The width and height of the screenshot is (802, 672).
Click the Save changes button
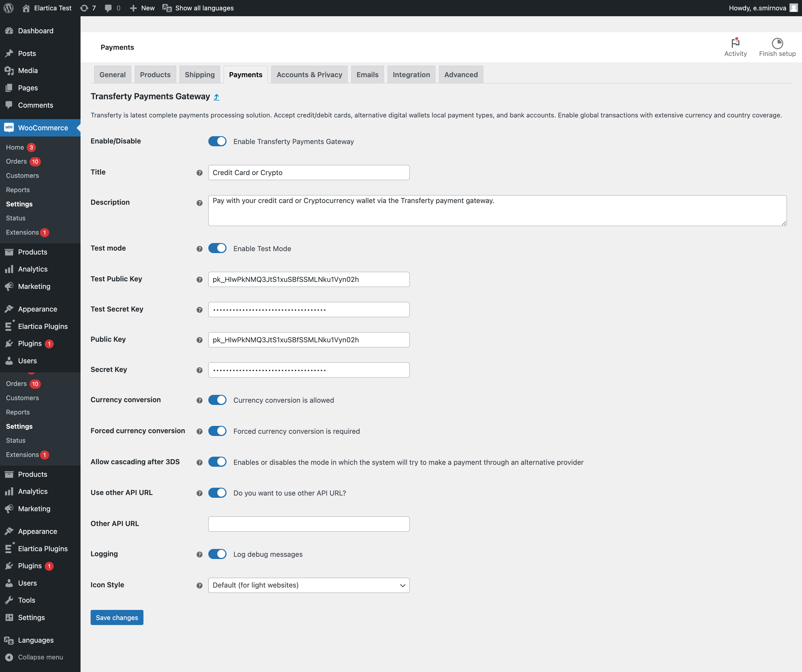(x=117, y=617)
